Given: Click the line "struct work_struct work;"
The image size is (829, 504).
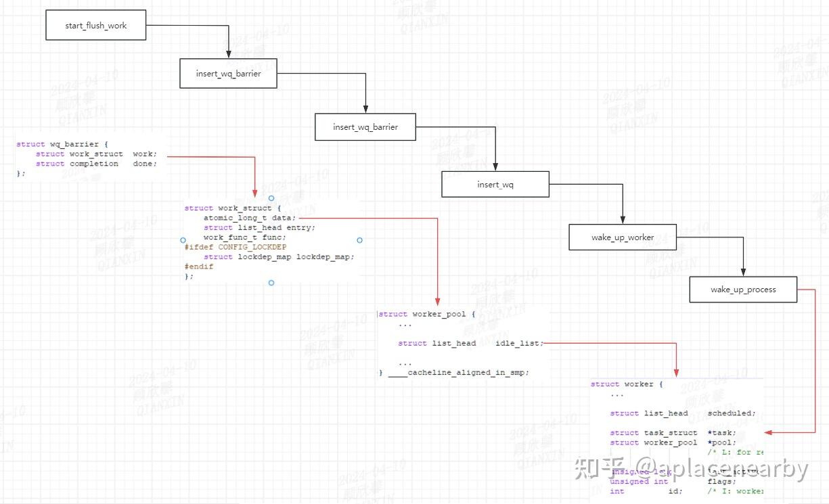Looking at the screenshot, I should 96,154.
